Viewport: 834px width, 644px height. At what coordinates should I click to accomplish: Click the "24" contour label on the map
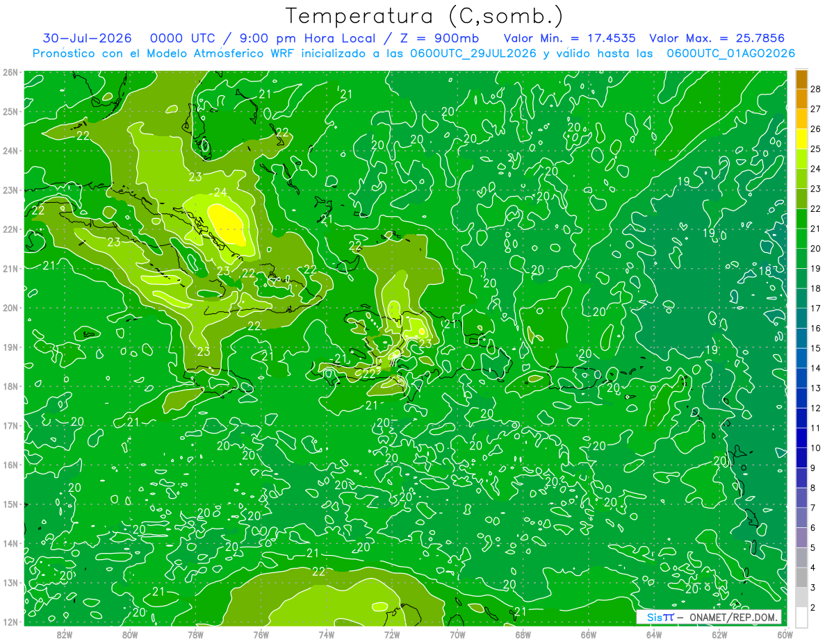[x=220, y=192]
